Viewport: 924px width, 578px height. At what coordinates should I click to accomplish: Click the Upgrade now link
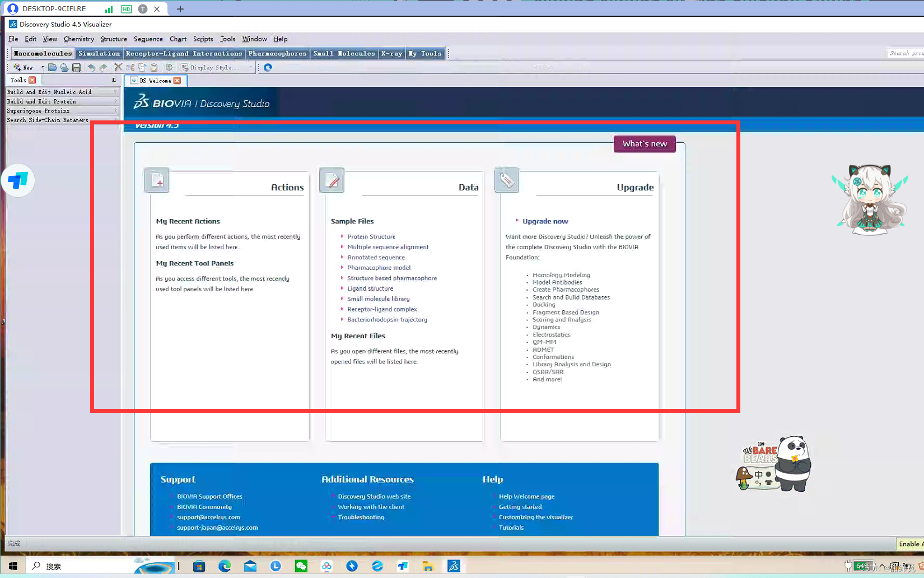point(545,221)
